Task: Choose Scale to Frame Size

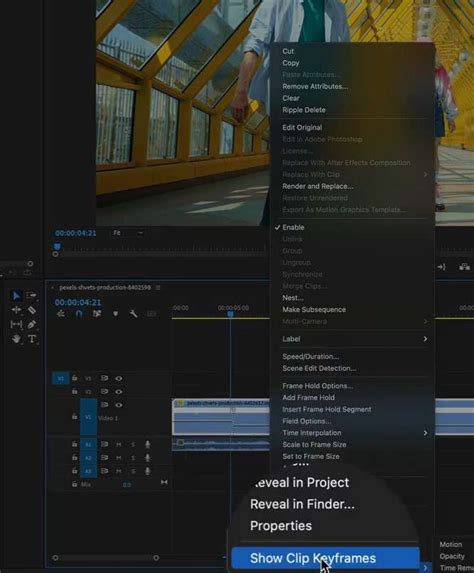Action: coord(314,444)
